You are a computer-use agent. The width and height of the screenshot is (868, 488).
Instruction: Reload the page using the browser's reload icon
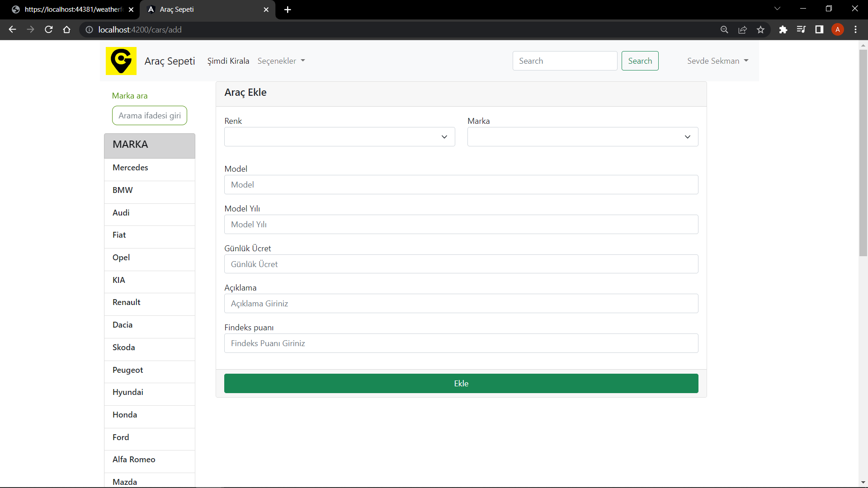coord(49,30)
